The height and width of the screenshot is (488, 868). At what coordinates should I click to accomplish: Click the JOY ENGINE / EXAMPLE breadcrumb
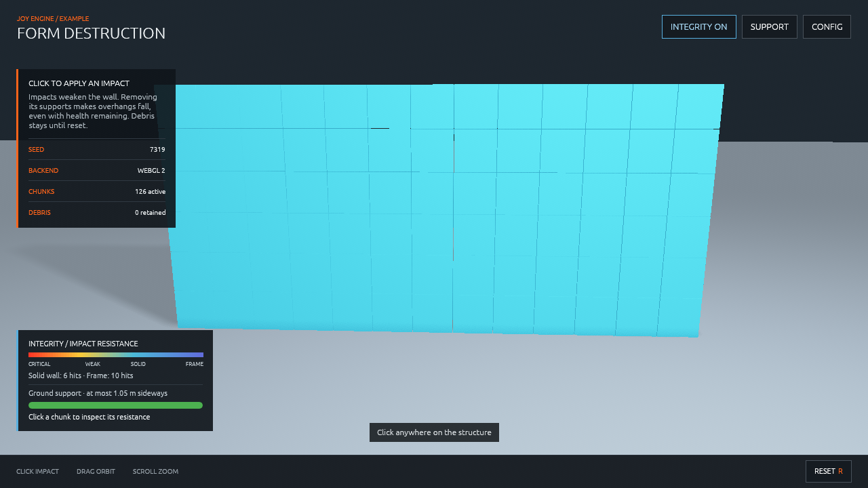point(53,19)
